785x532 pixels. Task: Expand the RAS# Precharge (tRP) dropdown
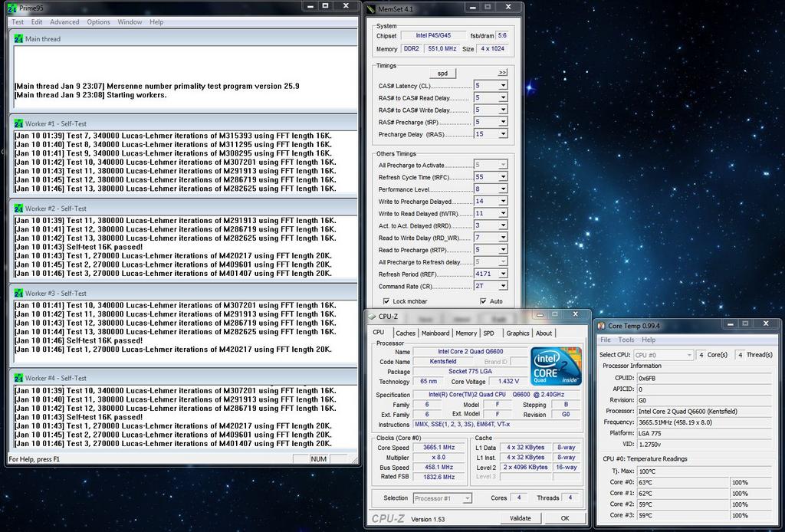click(x=503, y=122)
